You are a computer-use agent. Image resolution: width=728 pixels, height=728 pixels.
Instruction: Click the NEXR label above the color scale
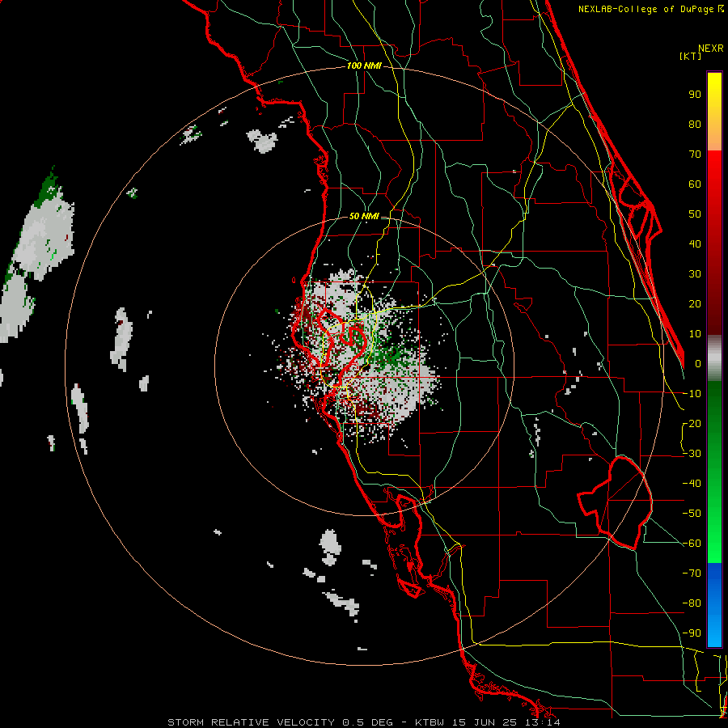tap(711, 49)
